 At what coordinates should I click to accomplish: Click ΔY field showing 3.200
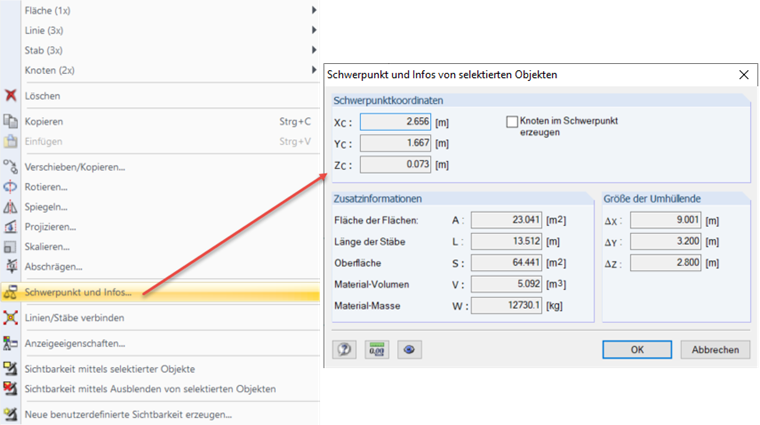665,241
